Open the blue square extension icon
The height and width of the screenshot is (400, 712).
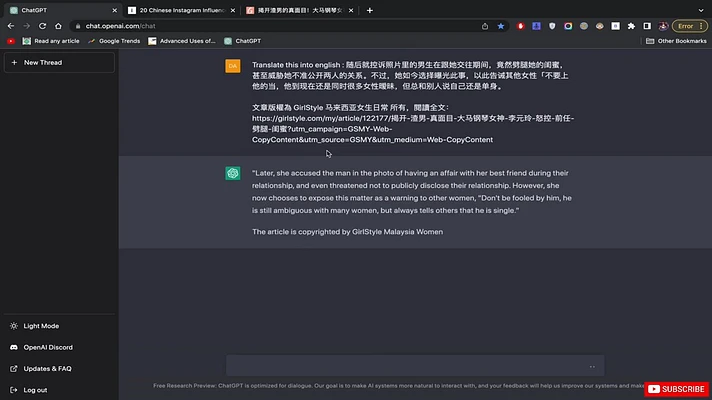point(536,26)
